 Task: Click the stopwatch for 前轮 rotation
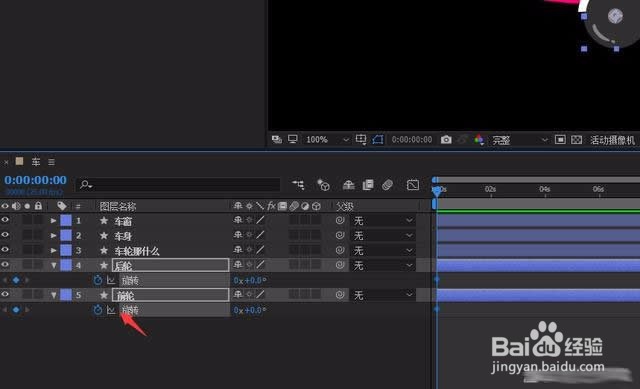(x=98, y=310)
